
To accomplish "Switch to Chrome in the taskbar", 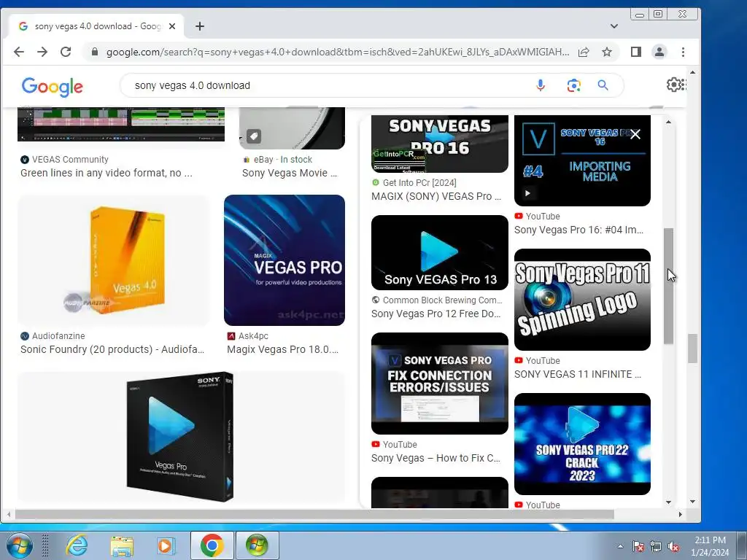I will pyautogui.click(x=212, y=545).
